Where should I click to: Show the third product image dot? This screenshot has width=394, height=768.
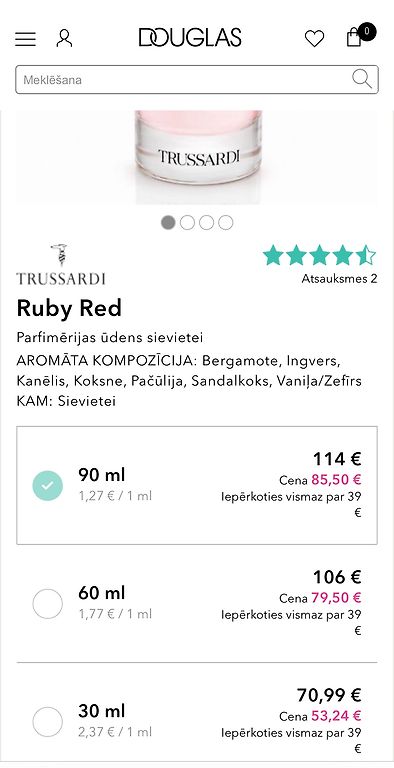(x=206, y=223)
